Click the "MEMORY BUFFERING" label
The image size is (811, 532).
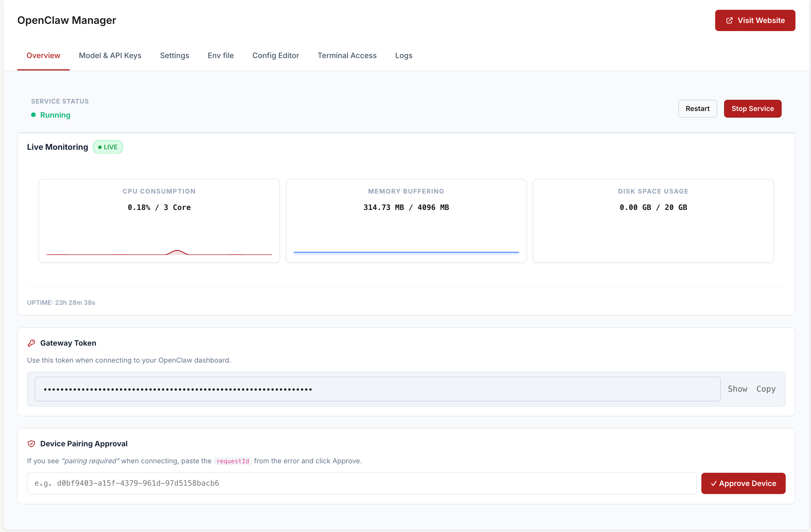pyautogui.click(x=406, y=192)
